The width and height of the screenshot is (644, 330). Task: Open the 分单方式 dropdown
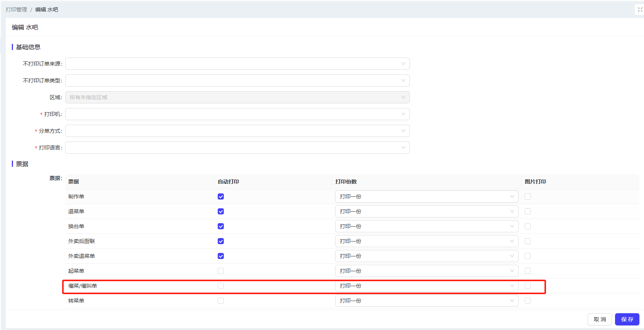238,131
